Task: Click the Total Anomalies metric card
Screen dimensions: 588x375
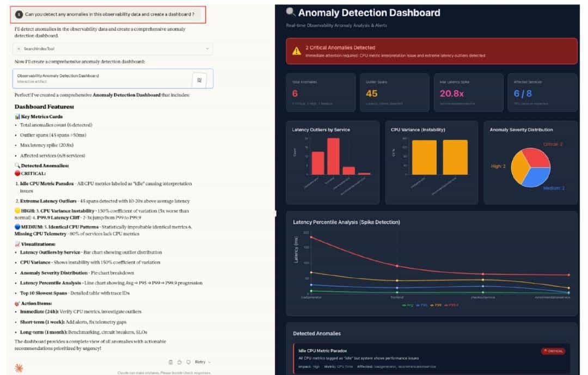Action: (x=320, y=93)
